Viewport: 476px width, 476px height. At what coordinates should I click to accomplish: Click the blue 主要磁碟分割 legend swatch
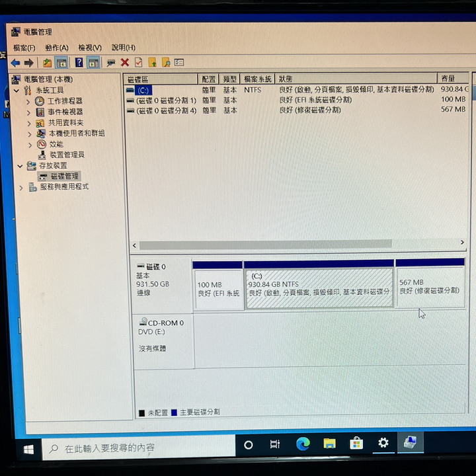pyautogui.click(x=175, y=413)
